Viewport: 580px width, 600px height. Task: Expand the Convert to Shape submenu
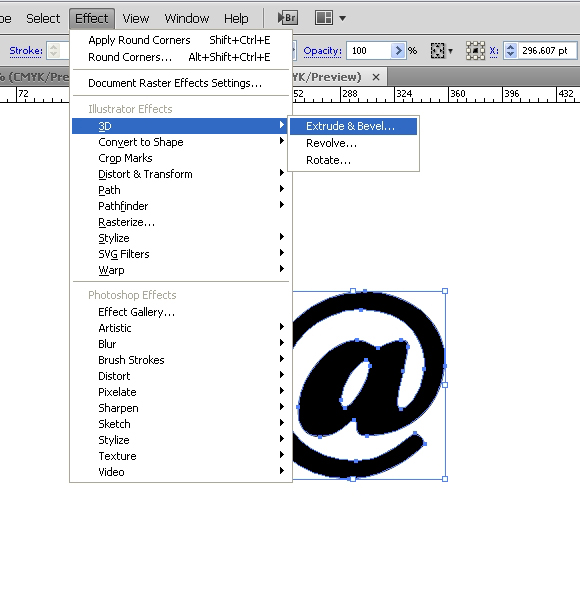pos(179,142)
